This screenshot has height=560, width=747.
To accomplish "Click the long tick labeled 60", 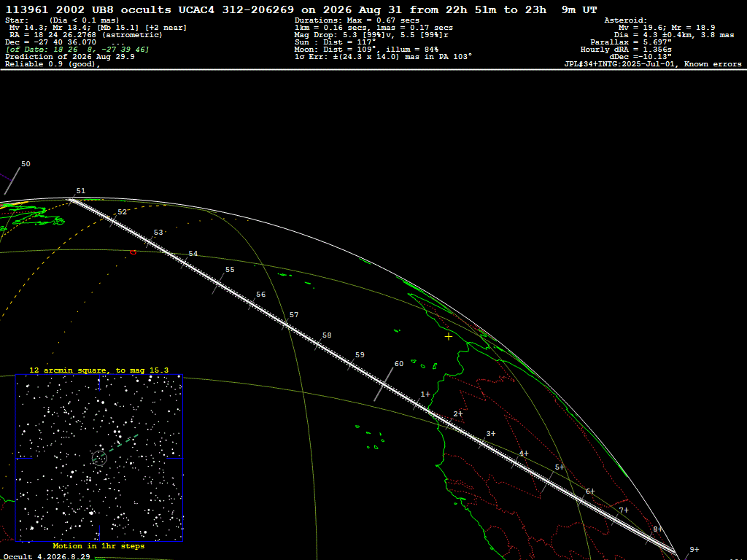I will coord(384,384).
